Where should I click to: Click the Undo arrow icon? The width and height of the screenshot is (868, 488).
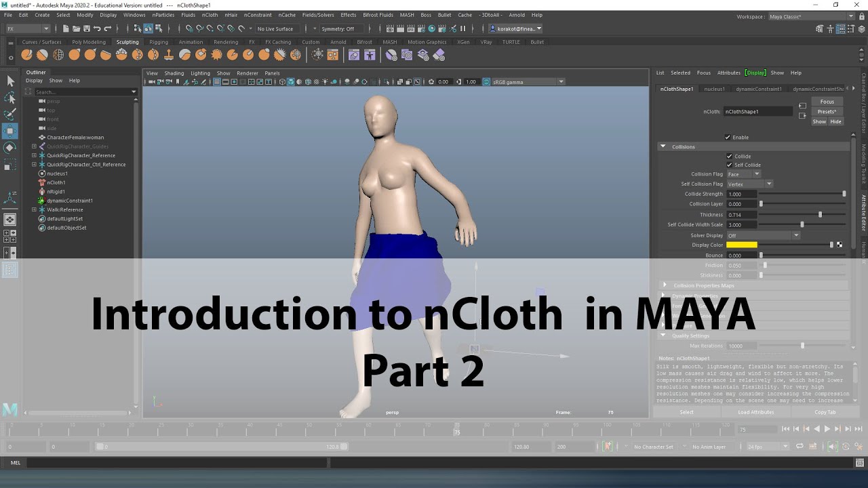97,28
